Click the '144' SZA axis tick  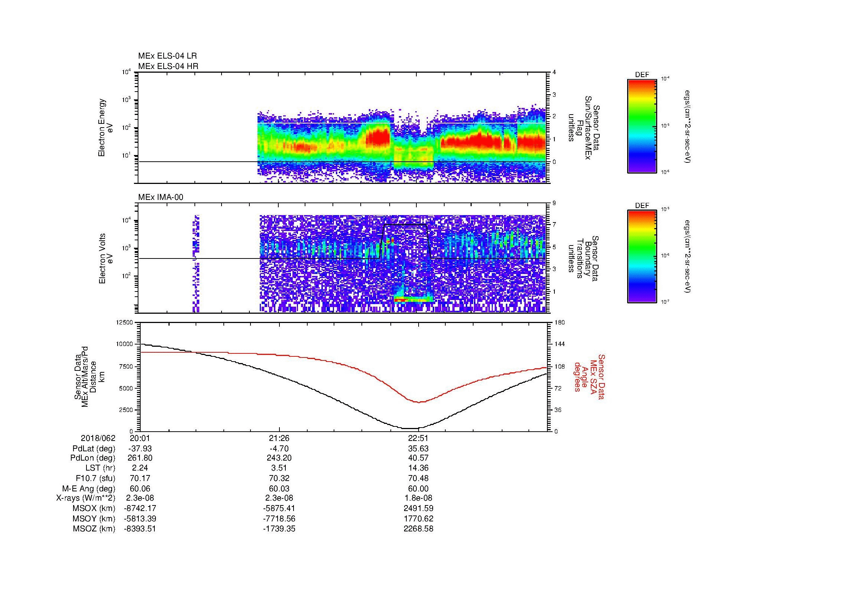point(560,344)
